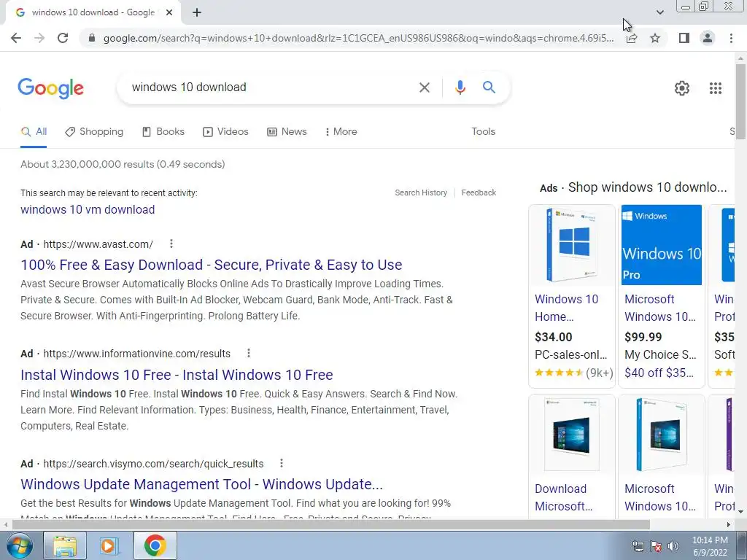This screenshot has height=560, width=747.
Task: Expand the tab search chevron
Action: (x=659, y=12)
